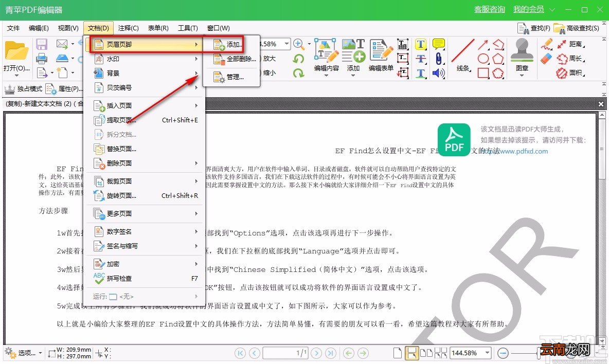The width and height of the screenshot is (609, 364).
Task: Click the Edit Form icon
Action: [x=381, y=51]
